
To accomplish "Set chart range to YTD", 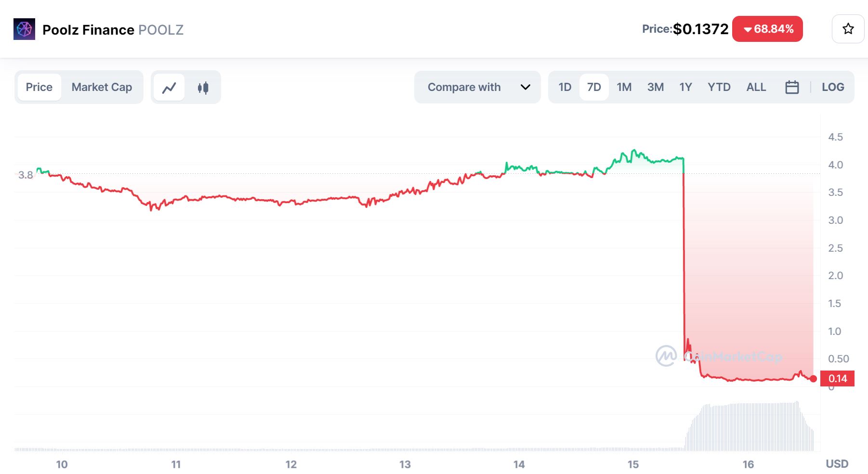I will pos(719,87).
